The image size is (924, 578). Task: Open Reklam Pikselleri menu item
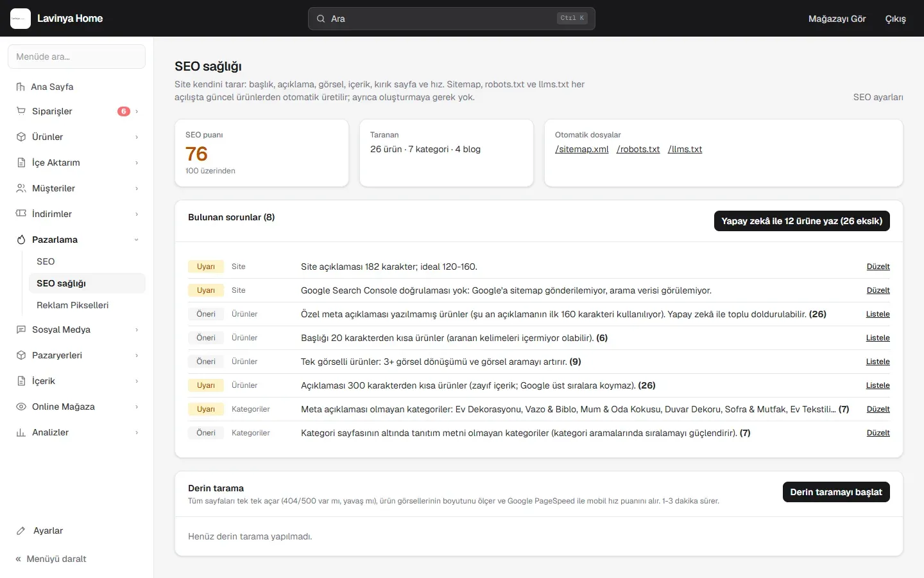(x=87, y=305)
